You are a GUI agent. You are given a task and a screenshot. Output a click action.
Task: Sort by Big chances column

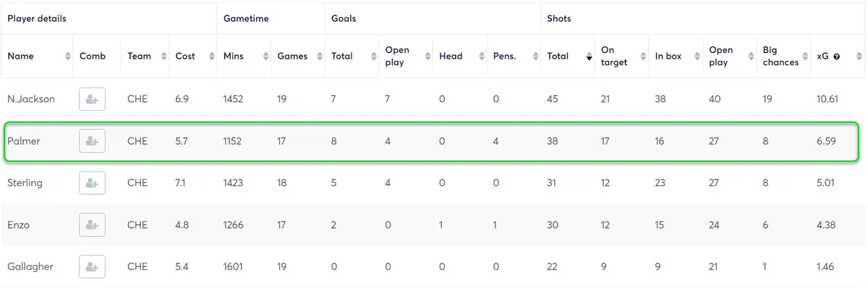(783, 56)
